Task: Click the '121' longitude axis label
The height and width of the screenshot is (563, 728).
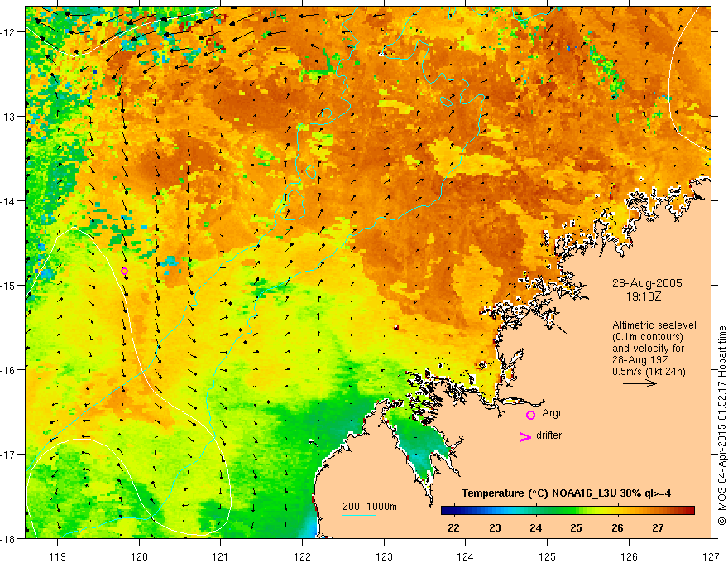Action: 221,556
